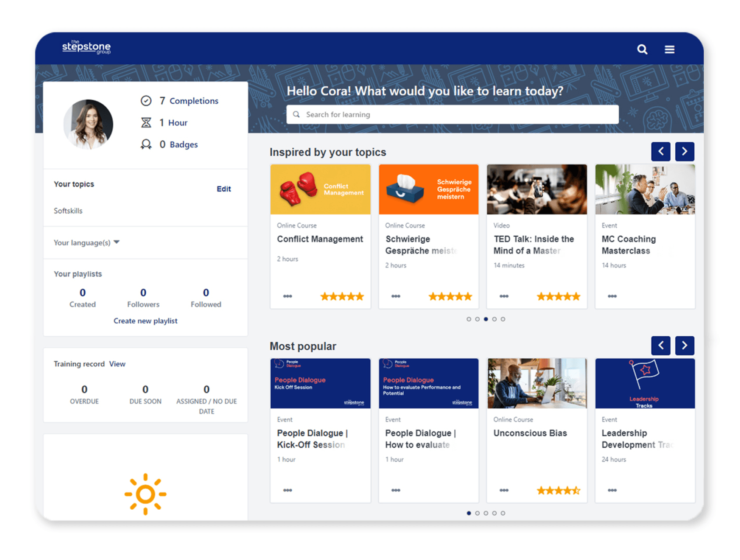Image resolution: width=740 pixels, height=560 pixels.
Task: Click Cora's profile photo avatar
Action: pyautogui.click(x=88, y=124)
